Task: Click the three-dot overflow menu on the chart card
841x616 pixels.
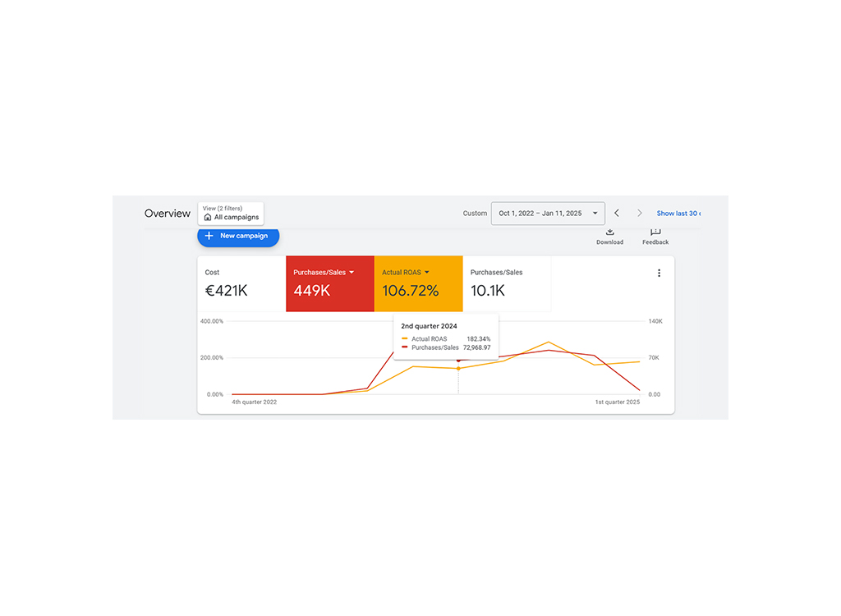Action: [659, 273]
